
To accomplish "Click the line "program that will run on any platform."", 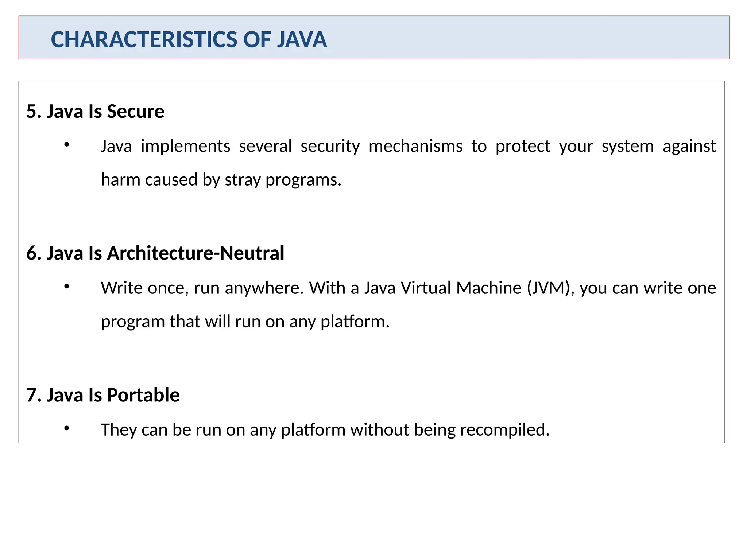I will tap(245, 322).
